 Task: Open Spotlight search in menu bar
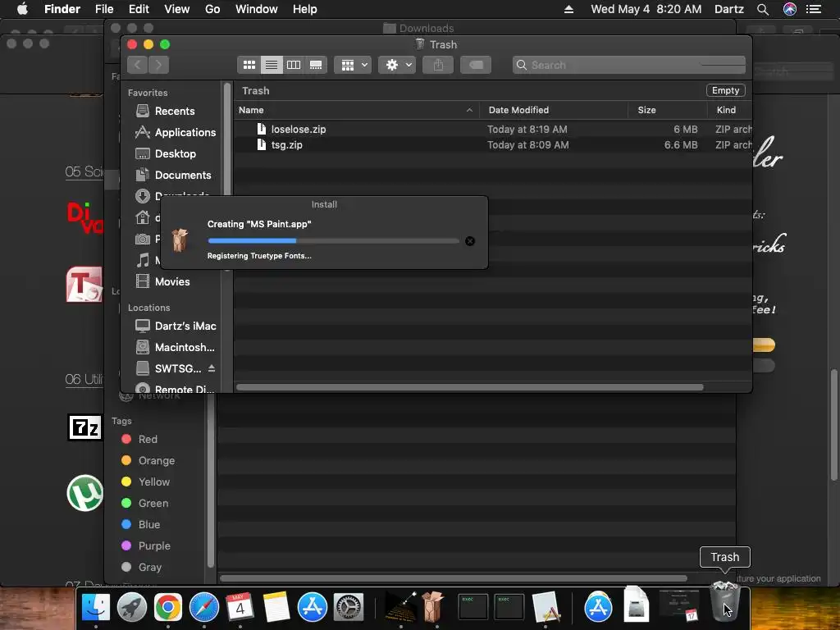click(x=763, y=9)
